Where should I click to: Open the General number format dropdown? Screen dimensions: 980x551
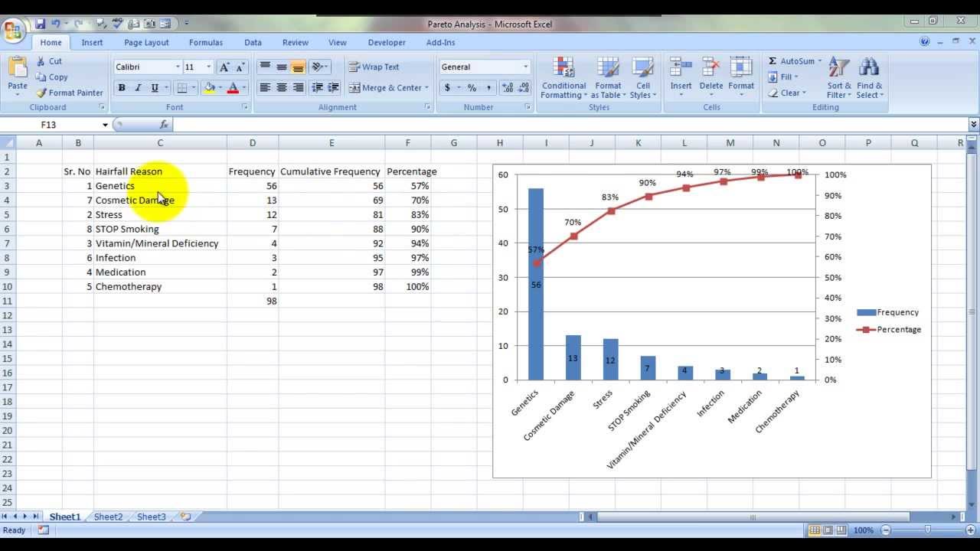point(525,67)
